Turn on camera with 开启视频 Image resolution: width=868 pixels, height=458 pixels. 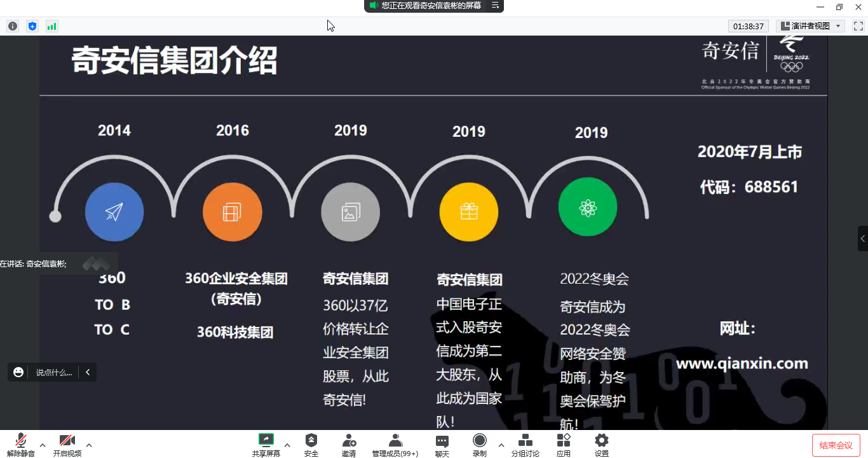click(x=67, y=444)
